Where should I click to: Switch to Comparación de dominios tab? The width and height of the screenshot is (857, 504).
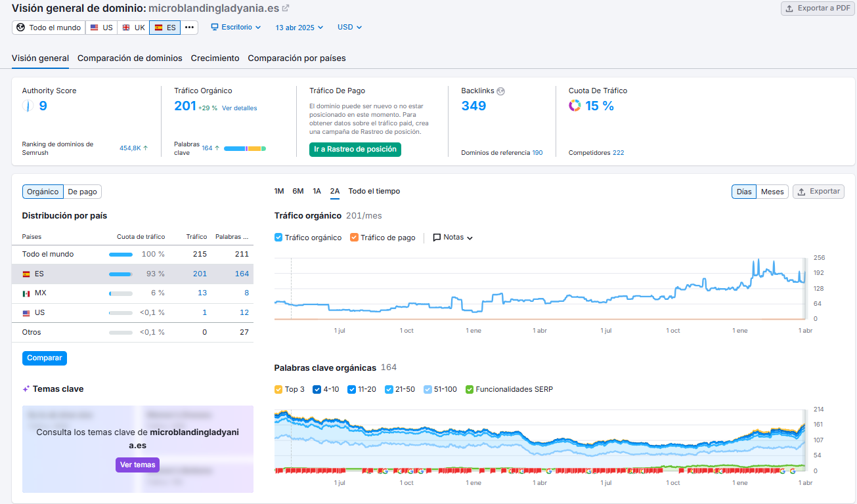(130, 58)
